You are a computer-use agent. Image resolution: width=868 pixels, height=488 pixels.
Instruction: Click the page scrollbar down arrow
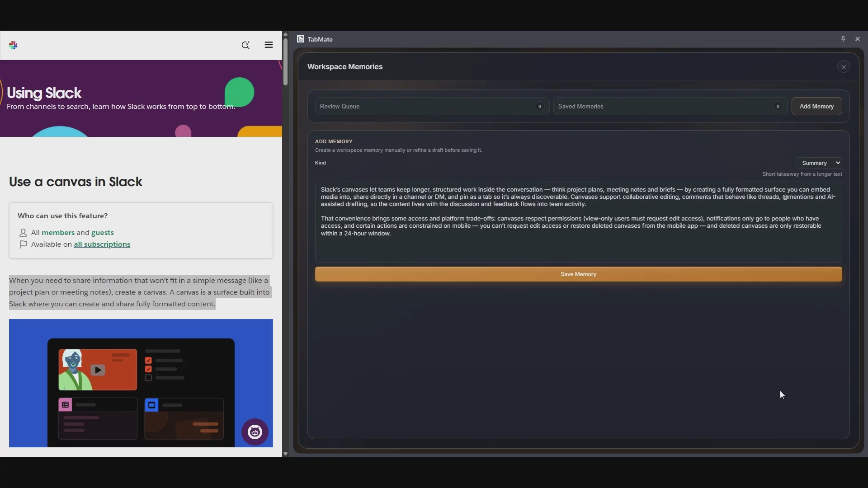(285, 454)
